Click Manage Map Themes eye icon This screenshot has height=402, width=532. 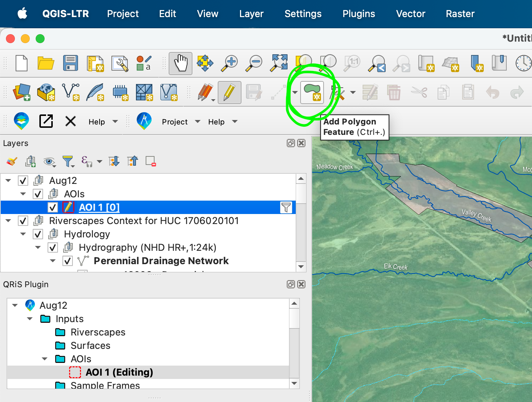pos(49,161)
